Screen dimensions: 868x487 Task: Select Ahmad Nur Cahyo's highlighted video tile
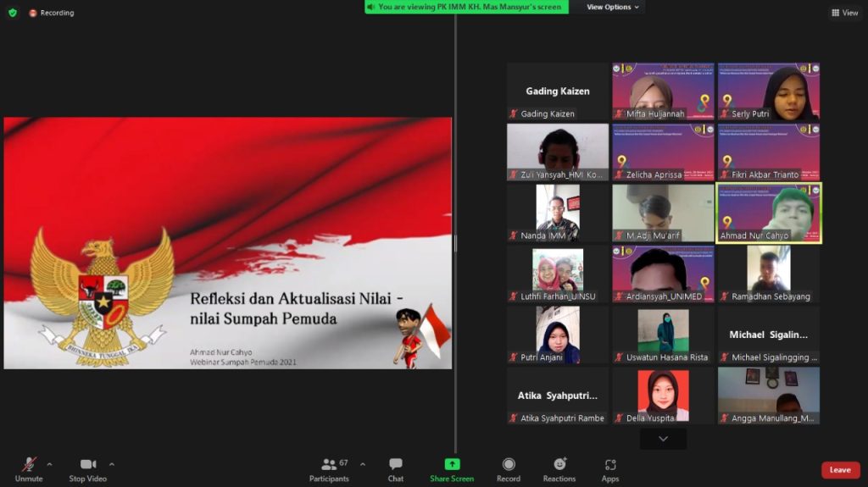(x=768, y=213)
